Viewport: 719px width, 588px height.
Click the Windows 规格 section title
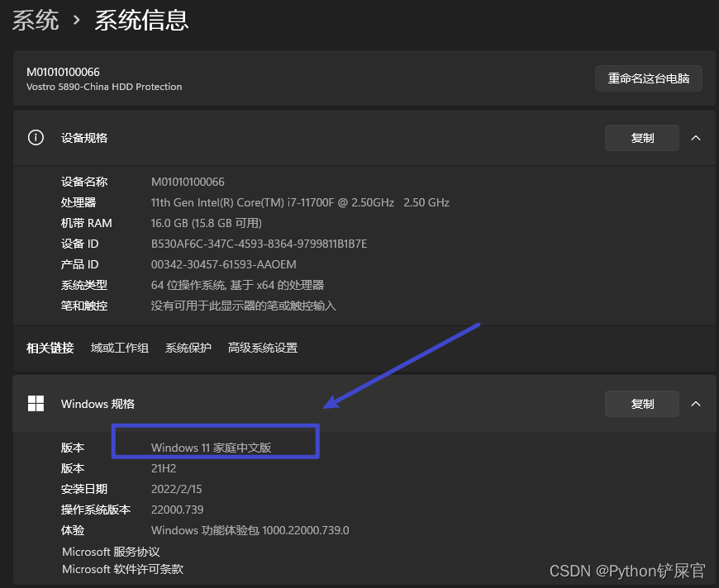(x=98, y=404)
